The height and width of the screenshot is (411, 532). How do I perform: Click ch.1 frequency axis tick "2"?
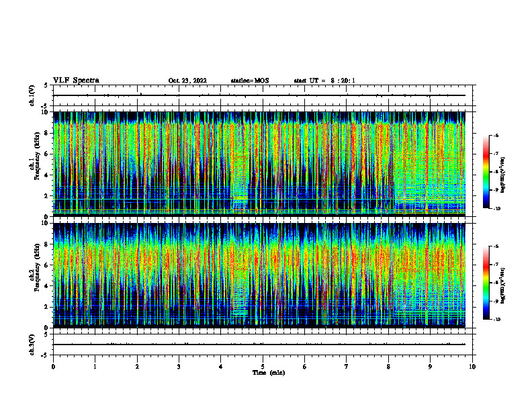pyautogui.click(x=47, y=195)
